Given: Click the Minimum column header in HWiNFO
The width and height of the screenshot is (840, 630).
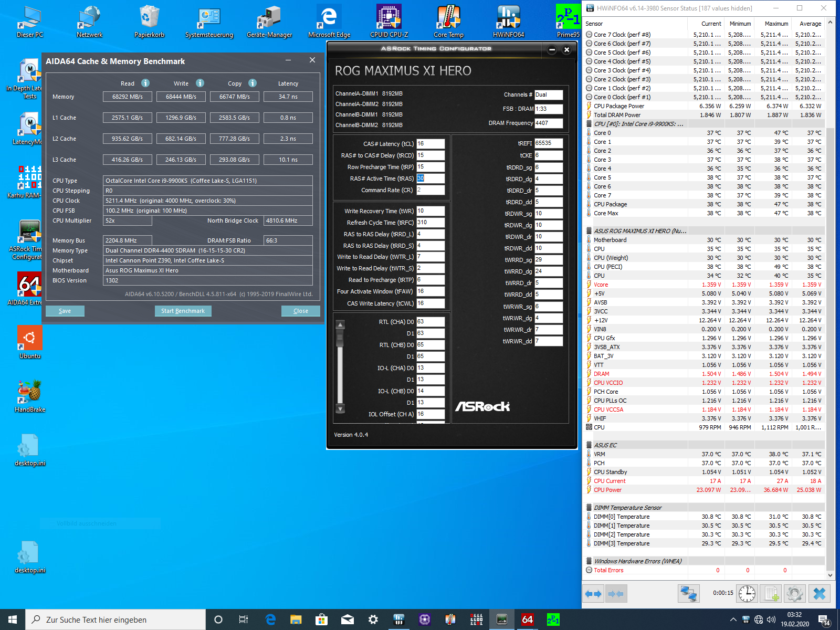Looking at the screenshot, I should pos(740,24).
